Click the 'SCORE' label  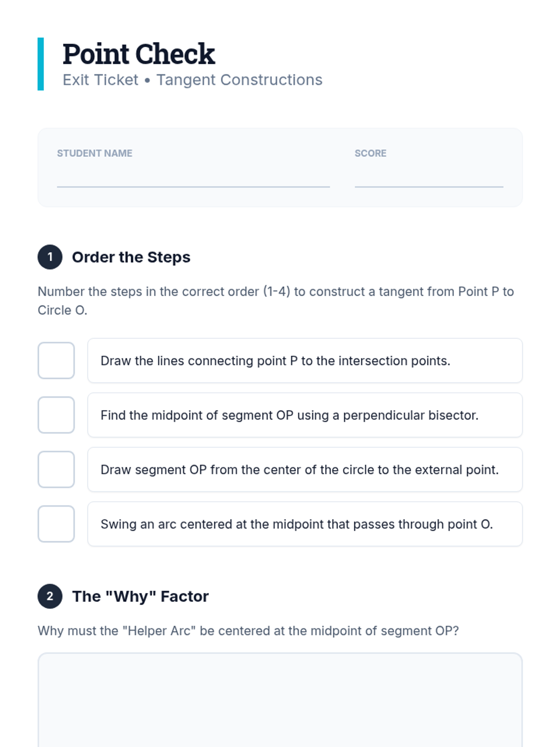click(x=370, y=153)
